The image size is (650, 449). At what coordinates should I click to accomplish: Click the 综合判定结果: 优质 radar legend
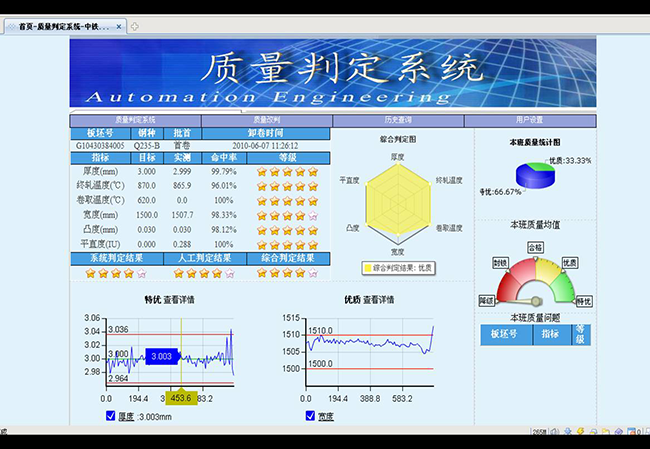pyautogui.click(x=398, y=268)
